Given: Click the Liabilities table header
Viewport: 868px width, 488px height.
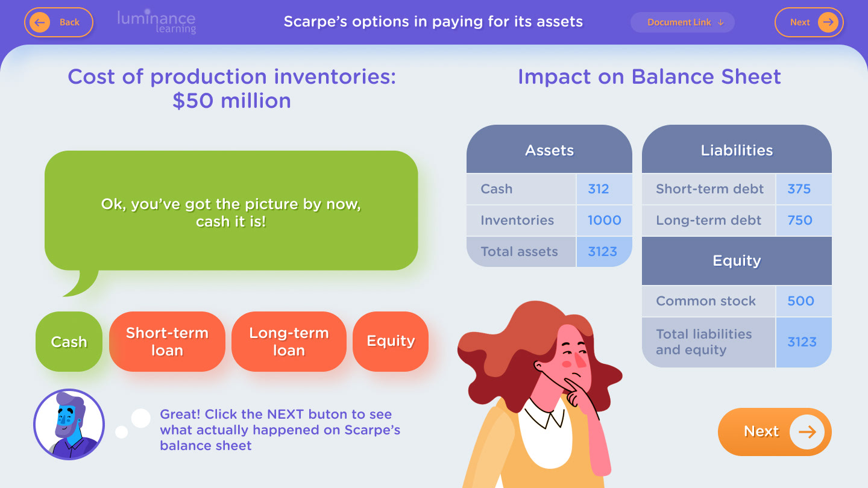Looking at the screenshot, I should [x=737, y=149].
